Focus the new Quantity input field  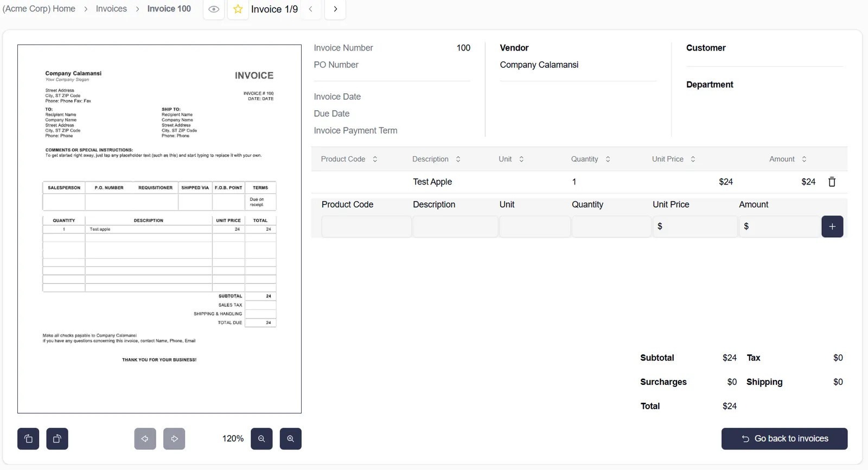tap(611, 226)
